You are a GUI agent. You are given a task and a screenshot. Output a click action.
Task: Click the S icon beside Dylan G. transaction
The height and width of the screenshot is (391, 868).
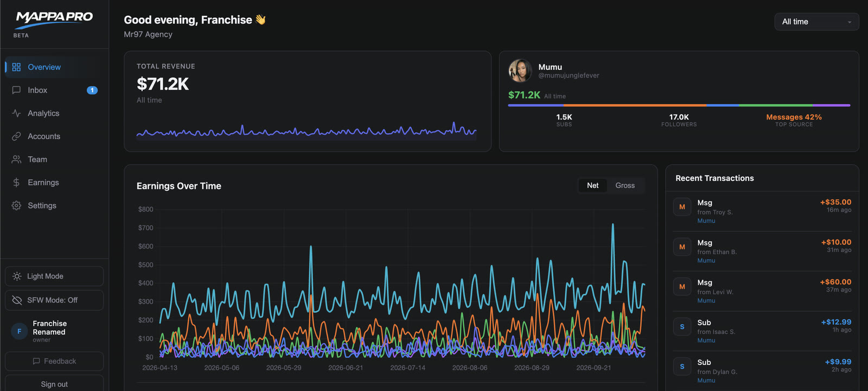pos(682,367)
